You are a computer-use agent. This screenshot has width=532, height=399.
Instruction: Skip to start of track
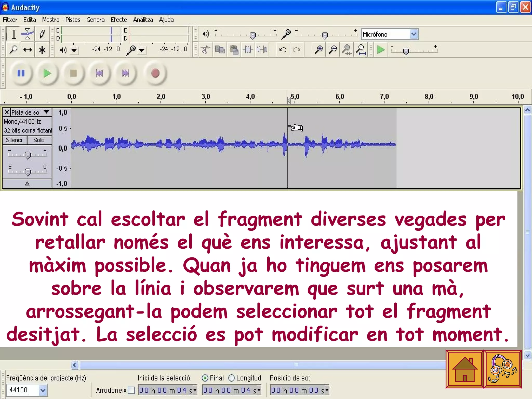99,73
